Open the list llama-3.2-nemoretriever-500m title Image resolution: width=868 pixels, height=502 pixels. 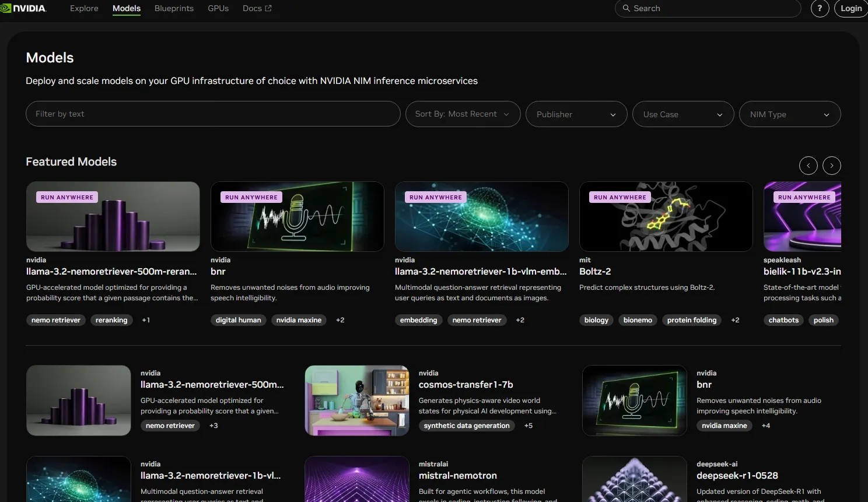(x=212, y=385)
